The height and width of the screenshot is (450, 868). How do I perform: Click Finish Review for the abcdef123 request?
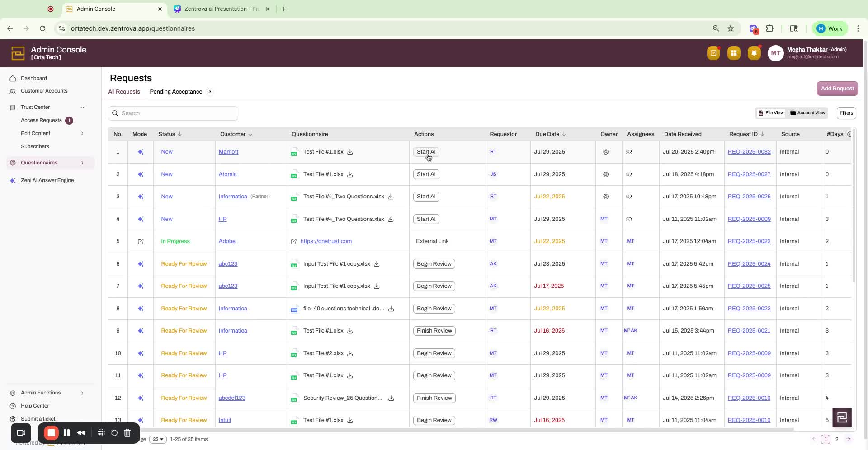(434, 398)
